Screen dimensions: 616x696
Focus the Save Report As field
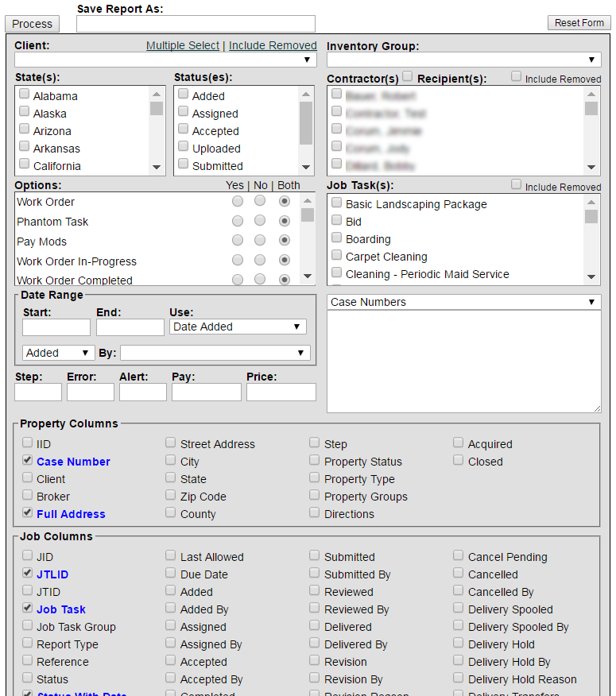point(196,24)
